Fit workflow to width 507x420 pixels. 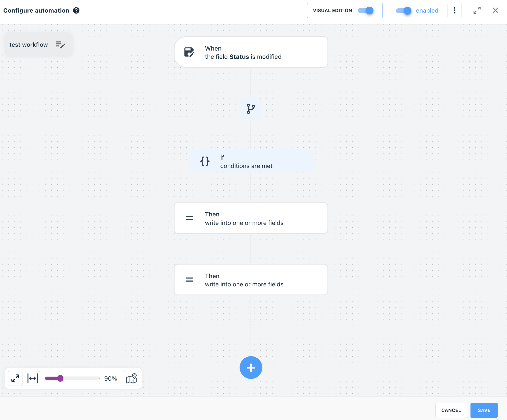32,378
